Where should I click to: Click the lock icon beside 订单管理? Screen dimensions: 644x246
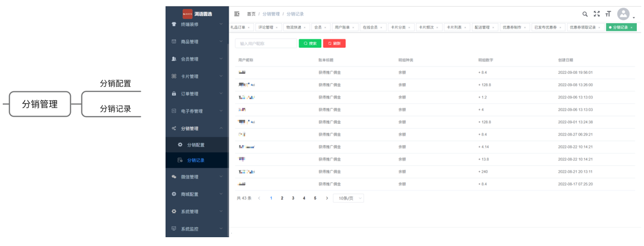(x=174, y=94)
